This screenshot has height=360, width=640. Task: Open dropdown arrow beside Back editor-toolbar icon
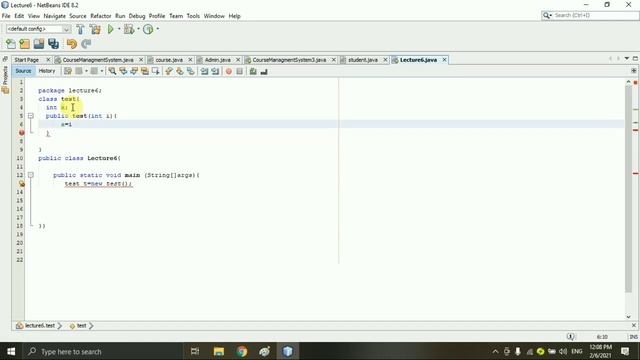click(87, 71)
